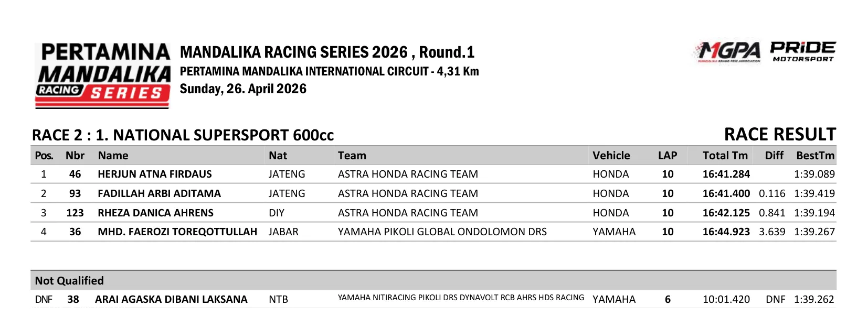Image resolution: width=868 pixels, height=317 pixels.
Task: Click the RACE RESULT heading
Action: point(779,135)
